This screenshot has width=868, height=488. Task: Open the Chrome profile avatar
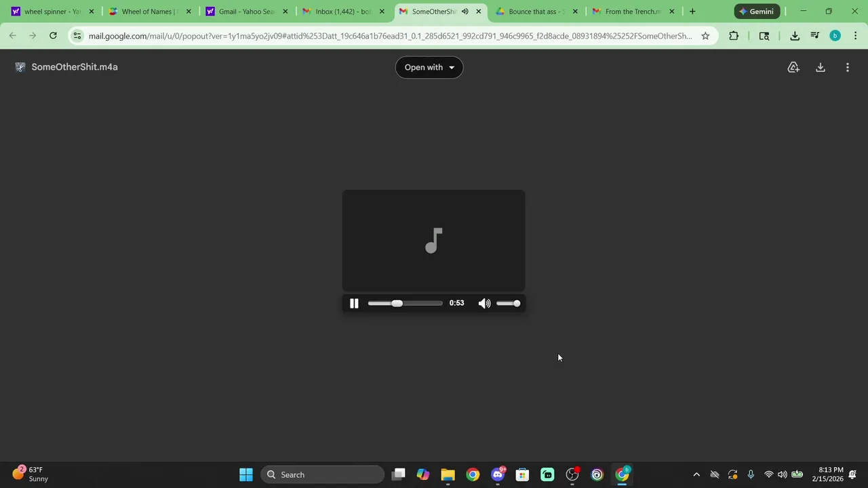[835, 36]
